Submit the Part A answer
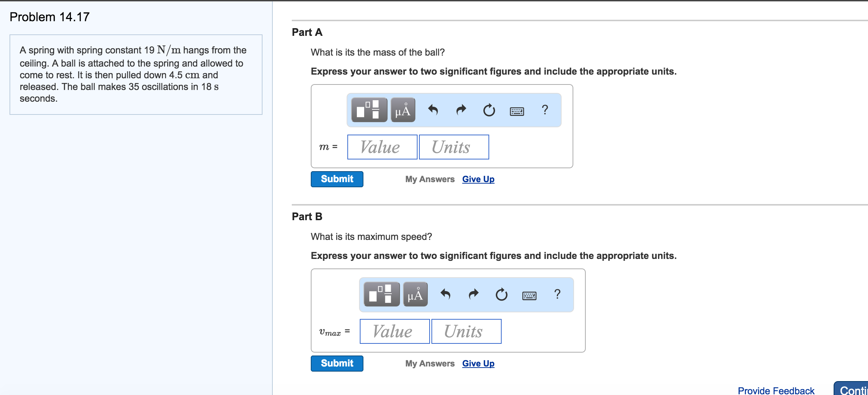Image resolution: width=868 pixels, height=395 pixels. click(x=337, y=179)
